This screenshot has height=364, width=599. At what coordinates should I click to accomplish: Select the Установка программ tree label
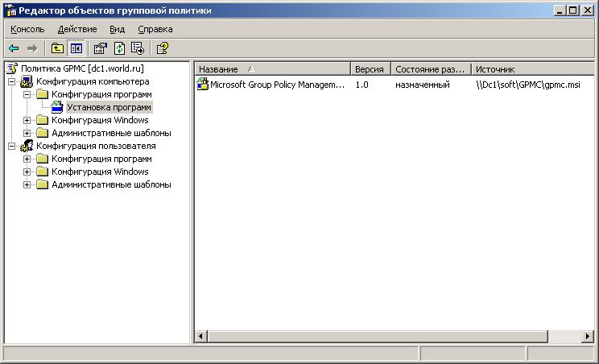109,107
